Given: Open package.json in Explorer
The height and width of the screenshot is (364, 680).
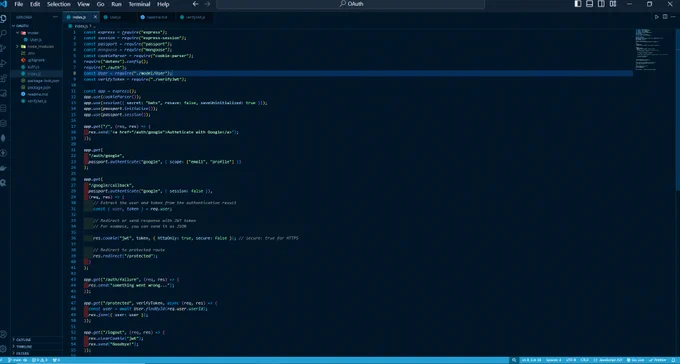Looking at the screenshot, I should (37, 87).
